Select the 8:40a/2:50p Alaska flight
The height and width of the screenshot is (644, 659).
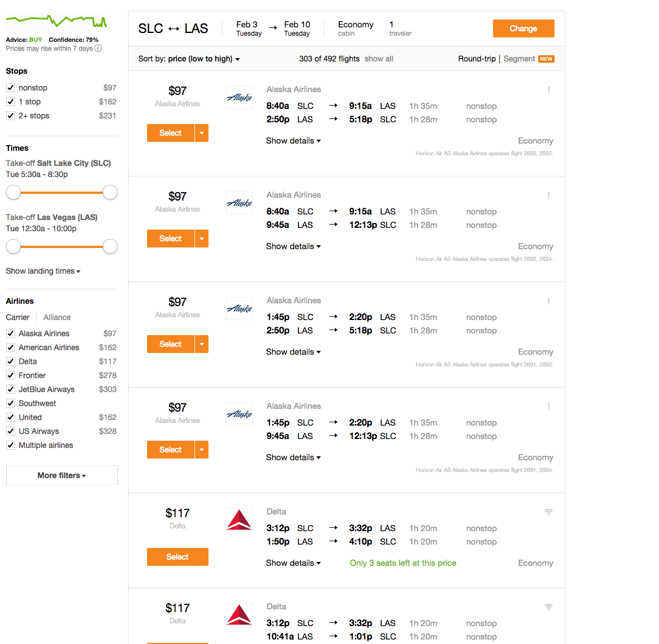pyautogui.click(x=170, y=133)
